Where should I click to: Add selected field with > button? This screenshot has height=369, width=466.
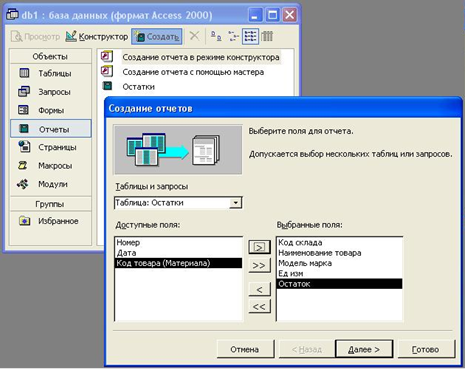tap(259, 247)
